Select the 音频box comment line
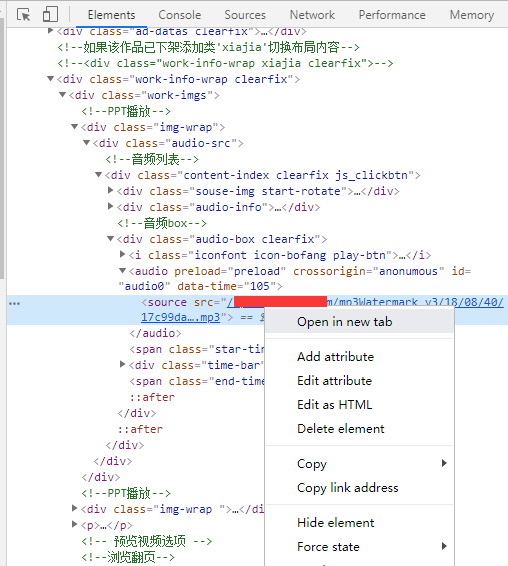The height and width of the screenshot is (566, 508). tap(162, 223)
